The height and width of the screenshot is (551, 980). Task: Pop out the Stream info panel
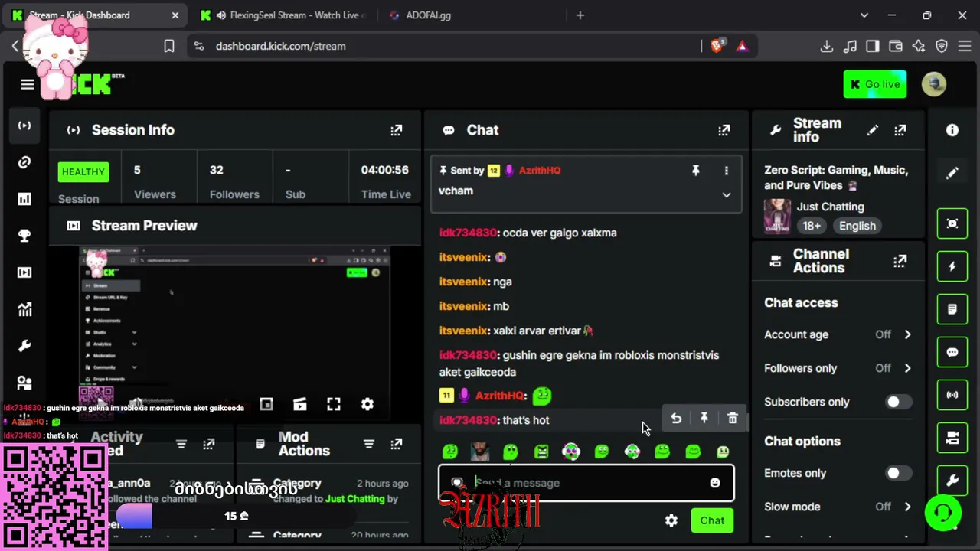pyautogui.click(x=900, y=130)
